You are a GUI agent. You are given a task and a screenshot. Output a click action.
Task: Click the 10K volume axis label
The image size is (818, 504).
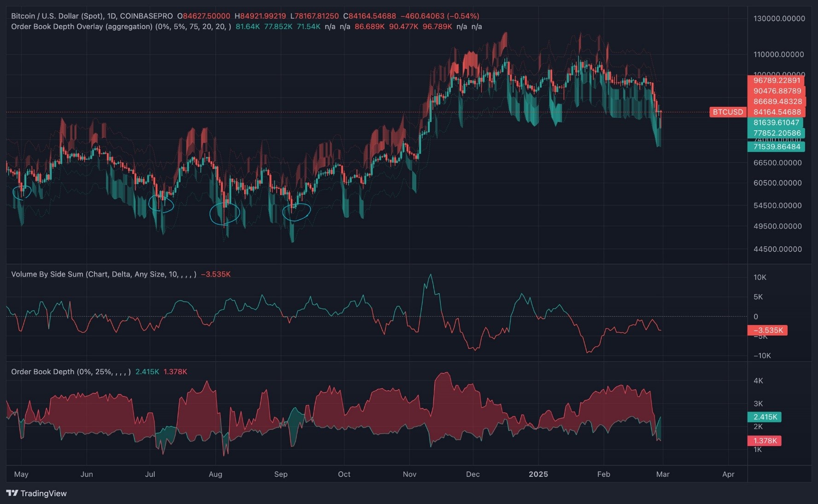point(760,277)
